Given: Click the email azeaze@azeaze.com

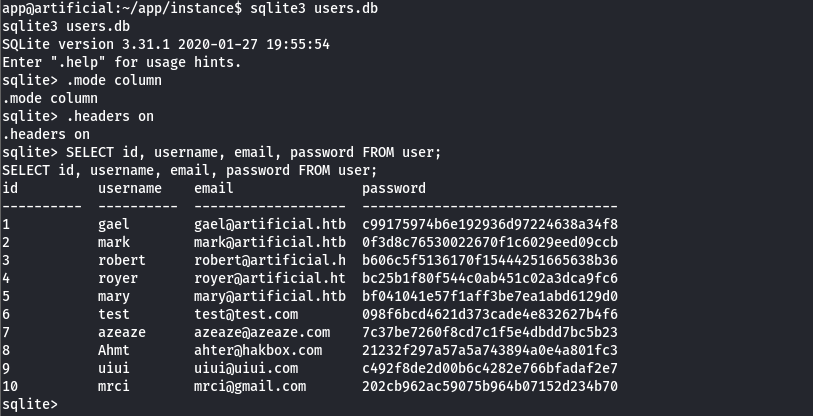Looking at the screenshot, I should click(261, 332).
